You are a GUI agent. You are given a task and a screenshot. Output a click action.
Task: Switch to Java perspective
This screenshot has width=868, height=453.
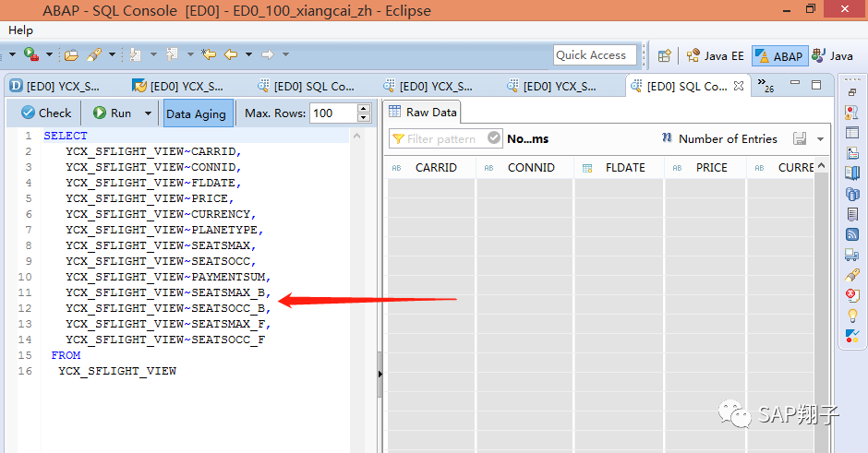(x=833, y=56)
